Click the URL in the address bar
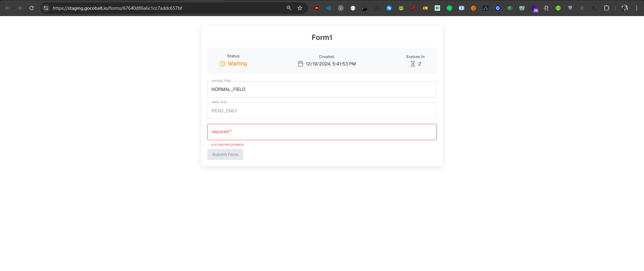The width and height of the screenshot is (644, 271). (117, 8)
